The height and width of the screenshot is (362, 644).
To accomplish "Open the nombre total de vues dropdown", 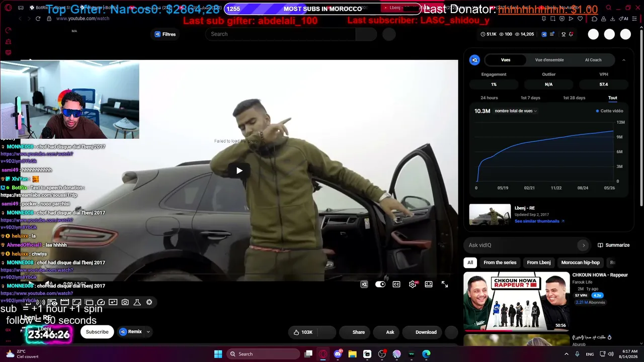I will 516,111.
